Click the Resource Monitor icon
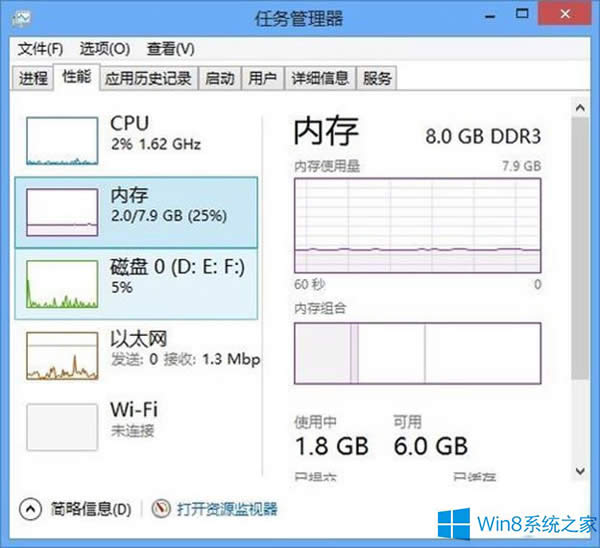 pyautogui.click(x=162, y=508)
